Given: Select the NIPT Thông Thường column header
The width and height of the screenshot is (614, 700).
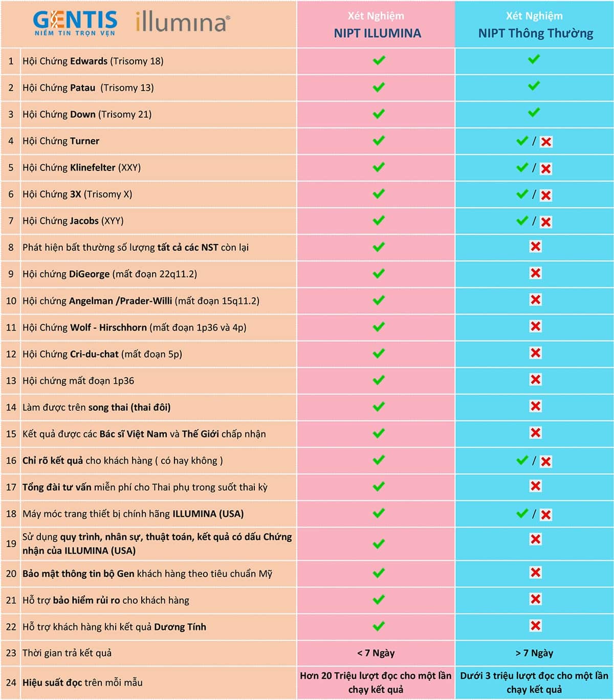Looking at the screenshot, I should point(535,25).
